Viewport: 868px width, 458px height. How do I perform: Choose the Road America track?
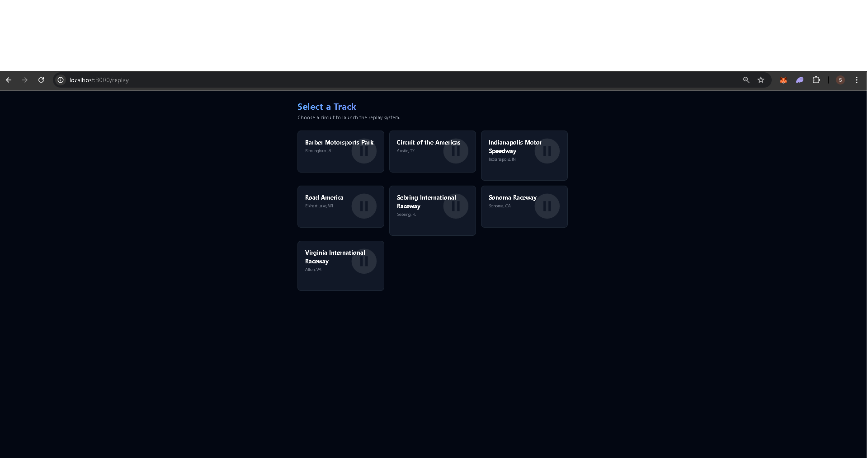[x=341, y=206]
